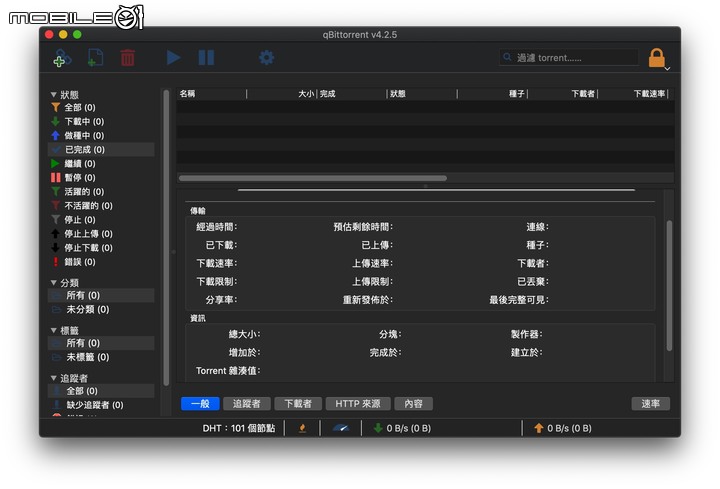Viewport: 720px width, 489px height.
Task: Select 所有 (0) under 標籤
Action: pos(101,343)
